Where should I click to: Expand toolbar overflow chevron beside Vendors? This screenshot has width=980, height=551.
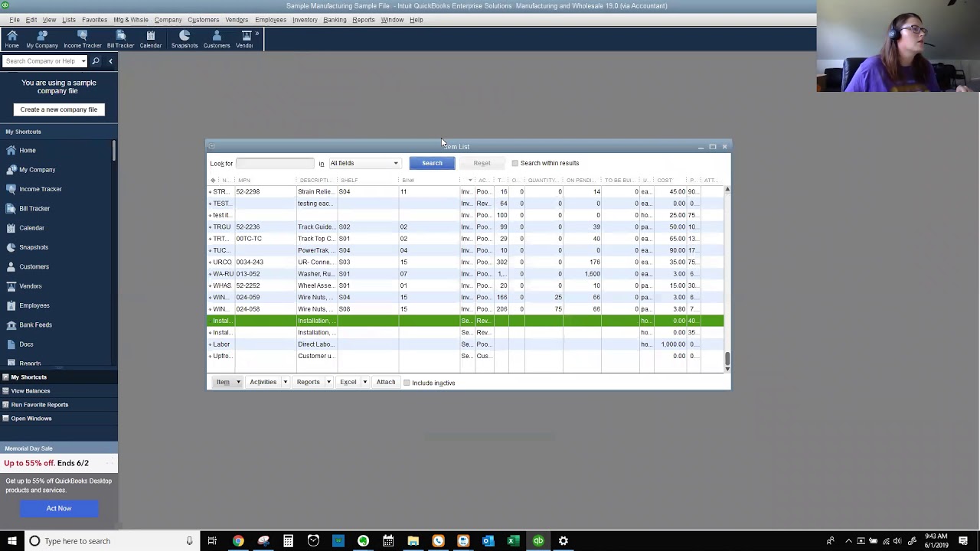(x=257, y=34)
